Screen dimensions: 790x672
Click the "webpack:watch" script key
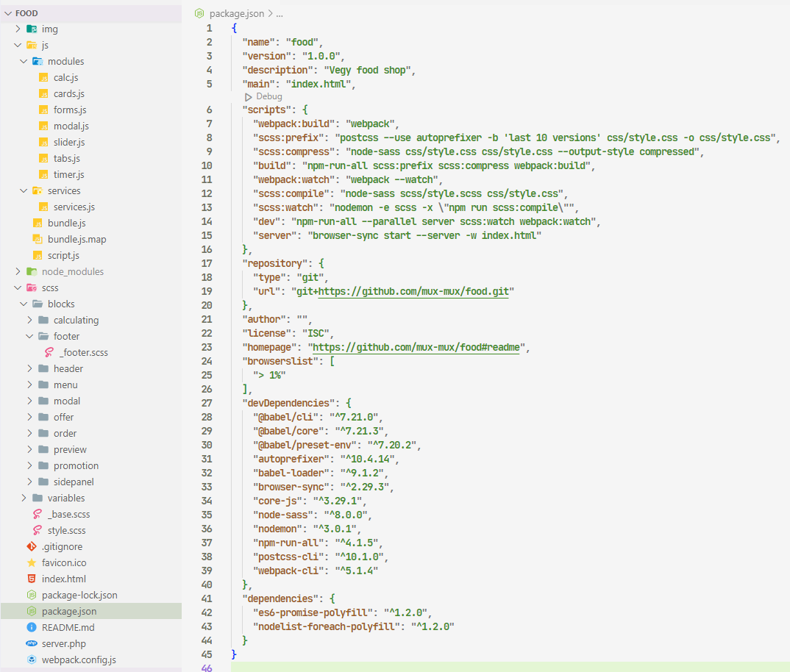point(293,179)
